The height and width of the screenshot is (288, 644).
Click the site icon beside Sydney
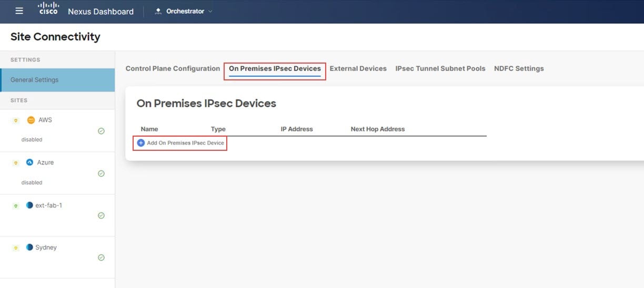(29, 247)
